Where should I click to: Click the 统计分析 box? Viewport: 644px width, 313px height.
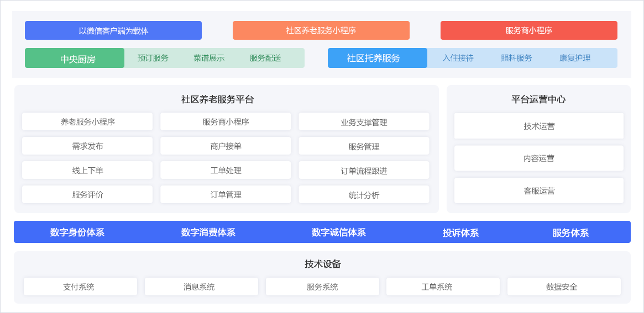click(364, 195)
